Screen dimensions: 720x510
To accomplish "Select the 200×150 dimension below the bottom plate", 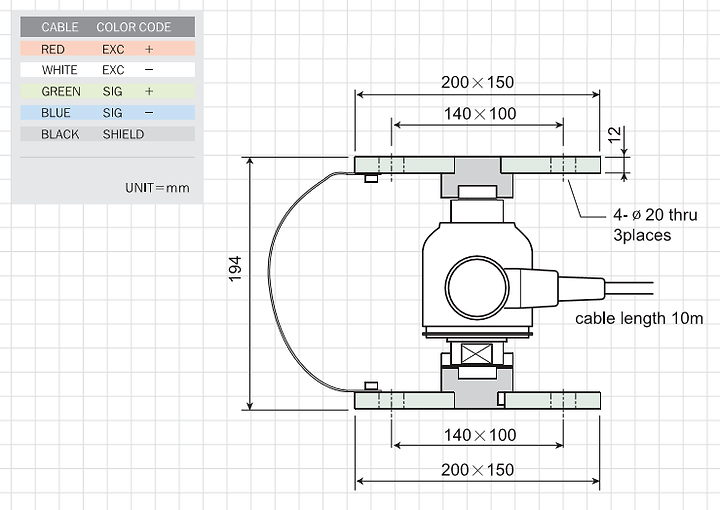I will pyautogui.click(x=478, y=470).
